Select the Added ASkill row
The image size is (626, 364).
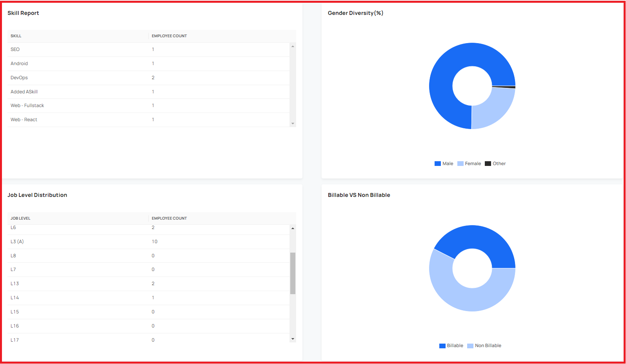pyautogui.click(x=149, y=92)
